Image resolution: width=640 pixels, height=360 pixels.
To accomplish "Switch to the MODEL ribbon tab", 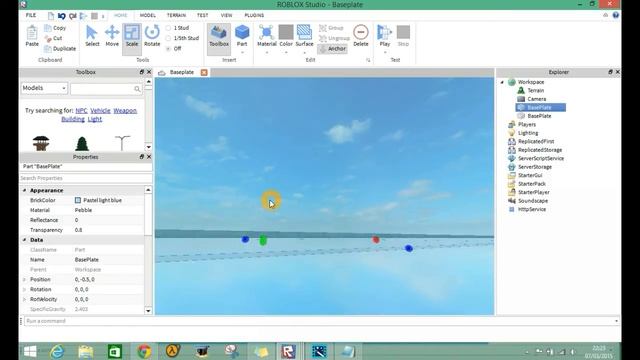I will click(148, 15).
